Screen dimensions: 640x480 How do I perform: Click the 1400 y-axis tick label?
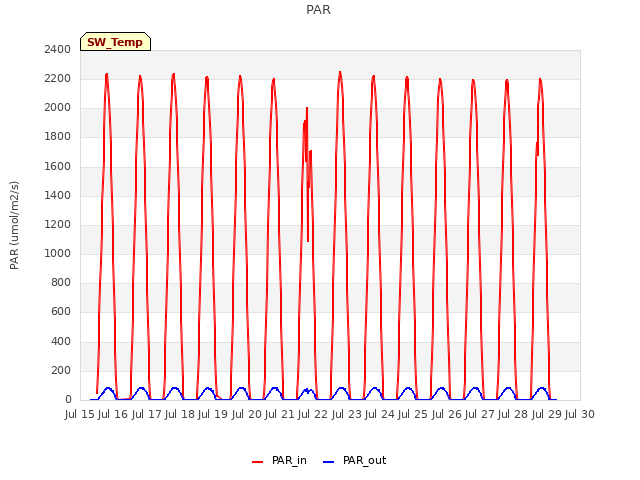(58, 195)
